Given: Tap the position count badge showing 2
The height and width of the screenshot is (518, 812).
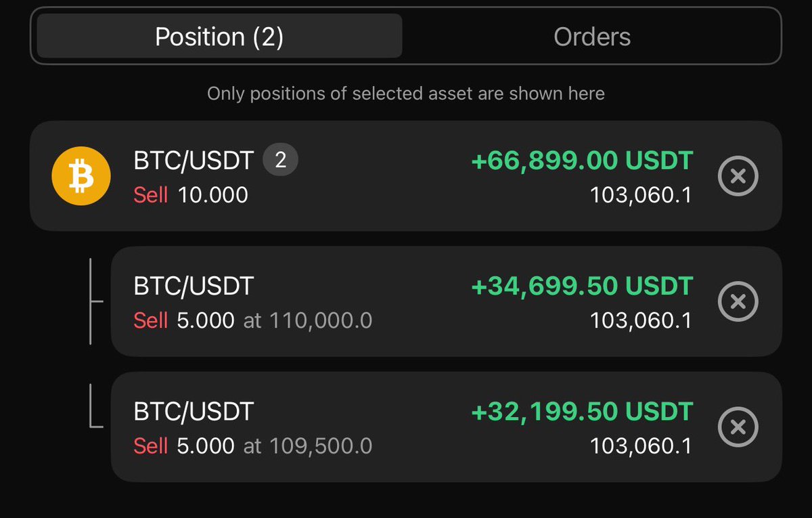Looking at the screenshot, I should coord(280,160).
